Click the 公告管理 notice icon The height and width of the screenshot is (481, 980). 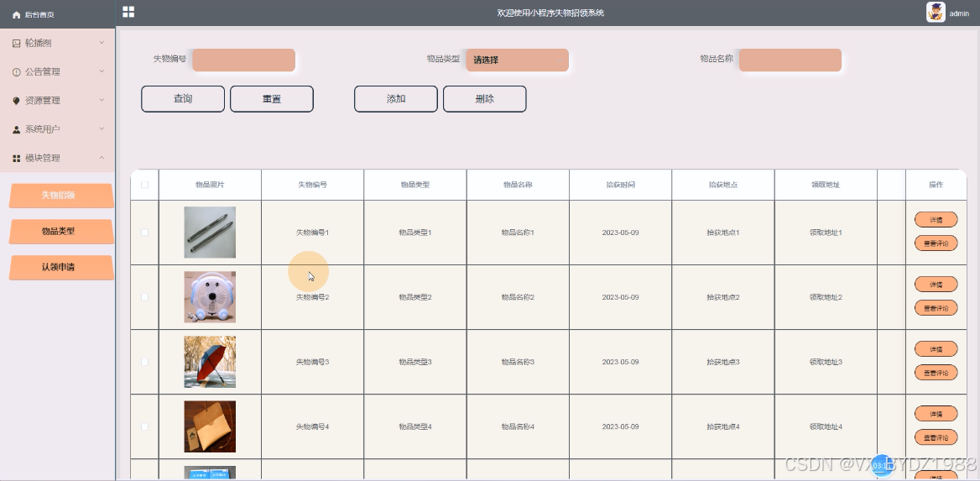click(x=17, y=72)
